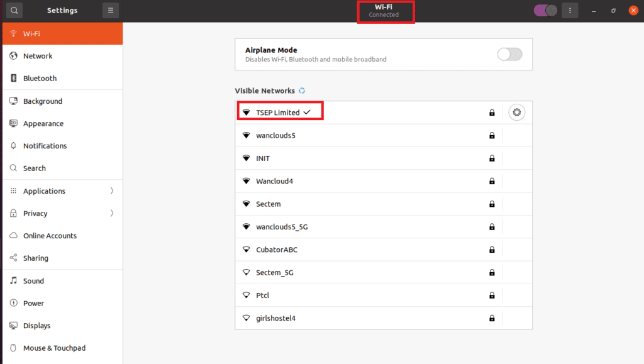Image resolution: width=644 pixels, height=364 pixels.
Task: Open the hamburger menu beside Settings
Action: (x=111, y=10)
